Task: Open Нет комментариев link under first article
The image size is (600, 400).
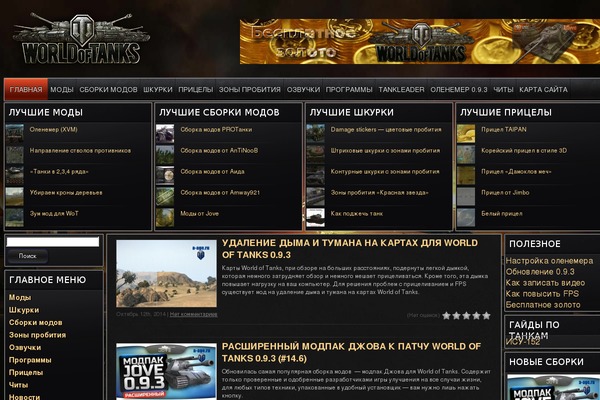Action: coord(193,314)
